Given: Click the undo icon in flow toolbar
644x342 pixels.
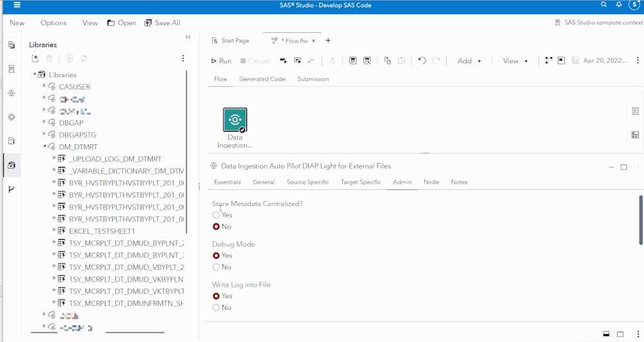Looking at the screenshot, I should click(x=422, y=61).
